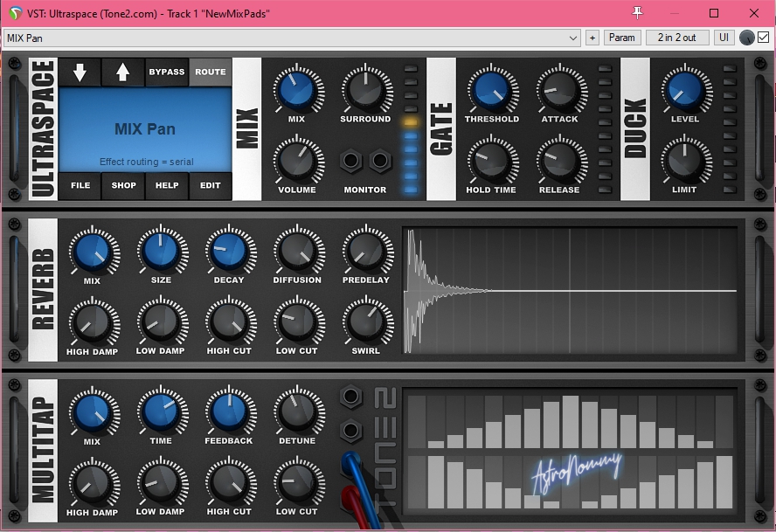Image resolution: width=776 pixels, height=532 pixels.
Task: Click the MIX section vertical label
Action: pos(246,129)
